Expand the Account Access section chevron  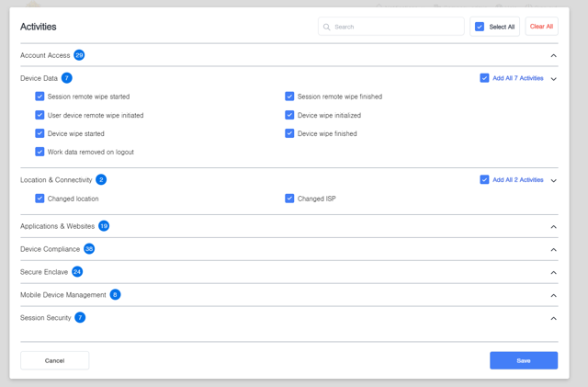pos(553,55)
